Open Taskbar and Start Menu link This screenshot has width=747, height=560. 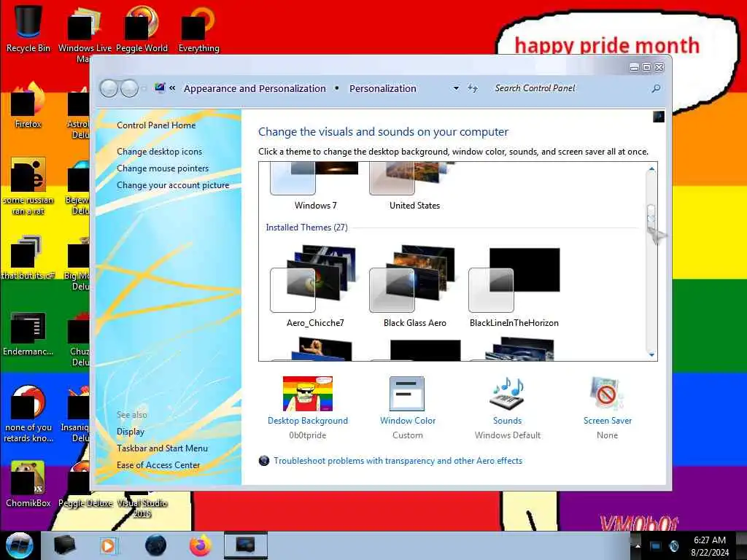[x=162, y=448]
